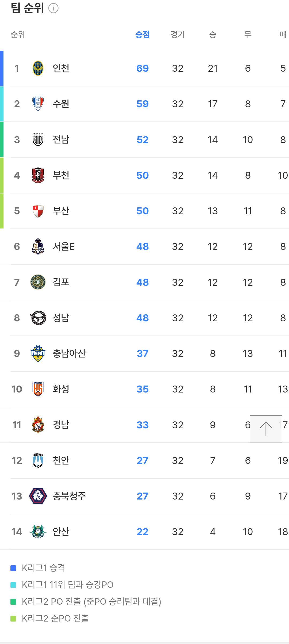
Task: Open the 화성 HS emblem
Action: click(x=38, y=389)
